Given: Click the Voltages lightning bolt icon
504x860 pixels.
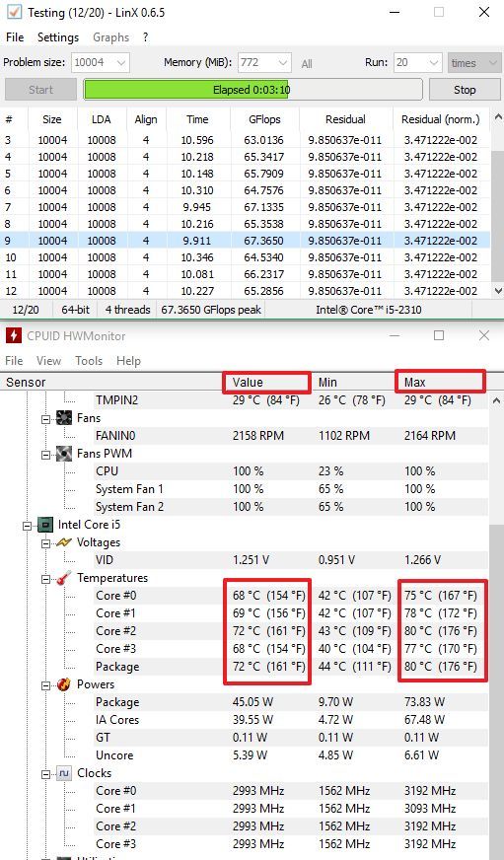Looking at the screenshot, I should (x=64, y=542).
